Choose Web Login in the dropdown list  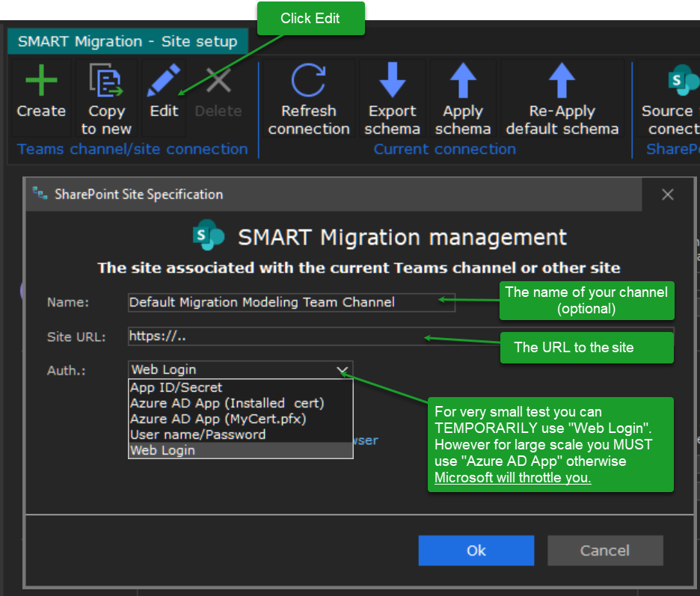[x=241, y=450]
